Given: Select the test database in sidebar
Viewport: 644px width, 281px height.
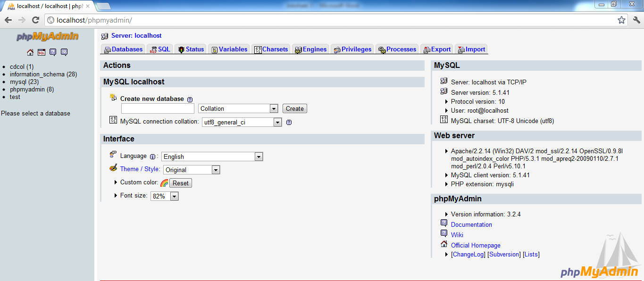Looking at the screenshot, I should click(x=15, y=97).
